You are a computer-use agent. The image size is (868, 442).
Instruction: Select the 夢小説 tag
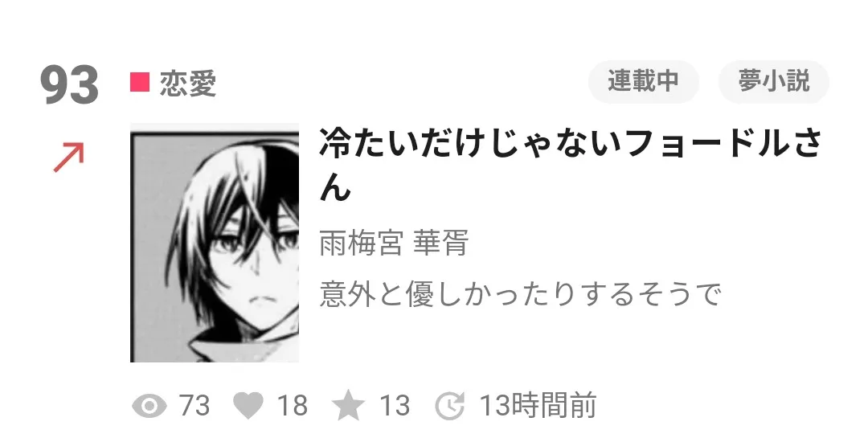coord(773,81)
